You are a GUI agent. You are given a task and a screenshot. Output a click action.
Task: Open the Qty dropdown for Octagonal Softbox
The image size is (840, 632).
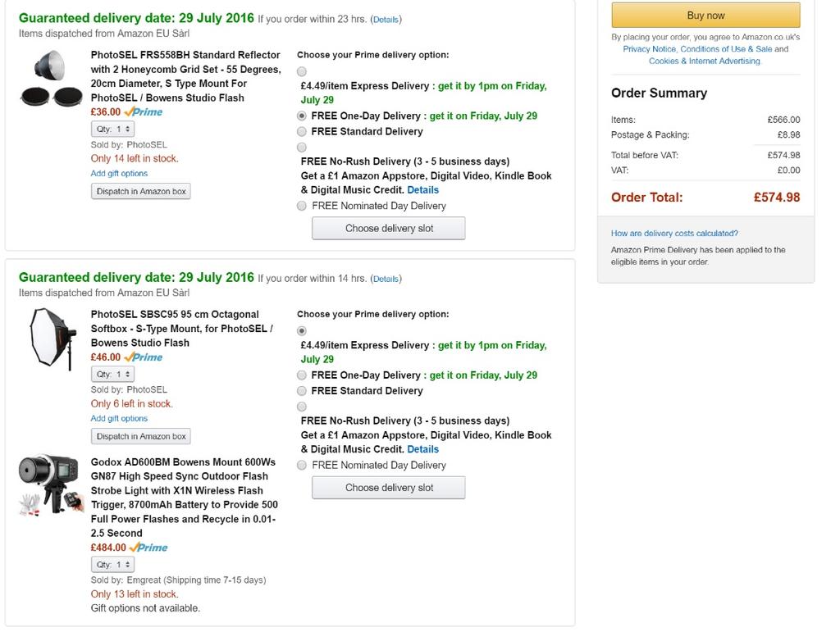[x=112, y=375]
